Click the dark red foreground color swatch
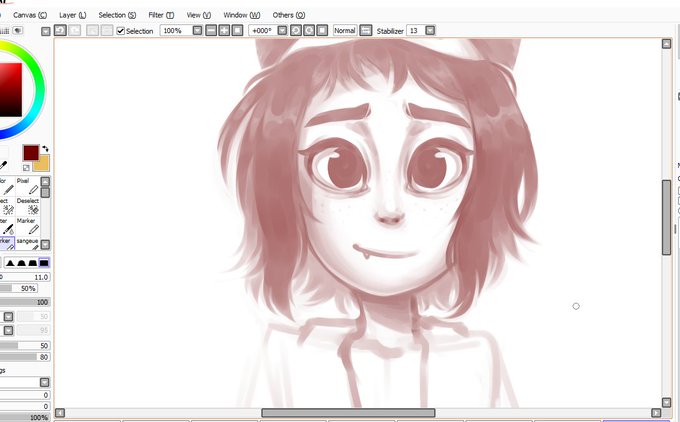This screenshot has width=680, height=422. (x=31, y=153)
